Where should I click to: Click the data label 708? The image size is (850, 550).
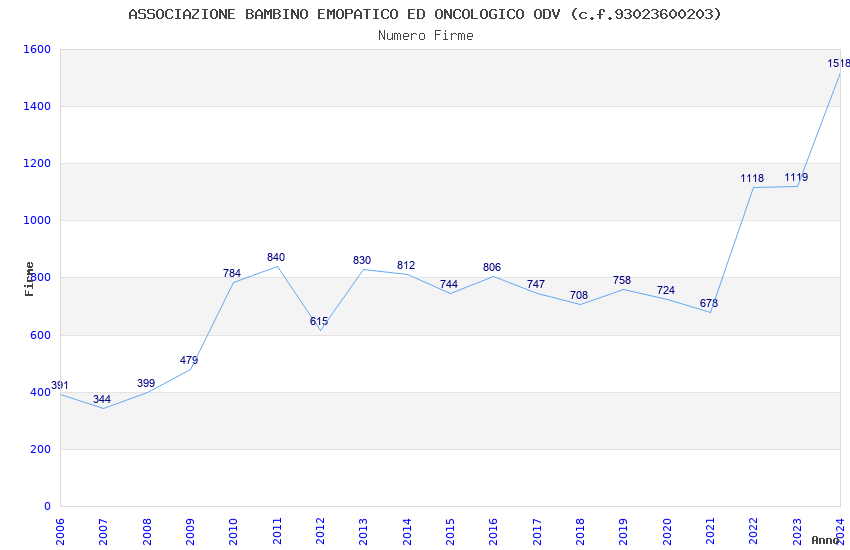pos(578,295)
